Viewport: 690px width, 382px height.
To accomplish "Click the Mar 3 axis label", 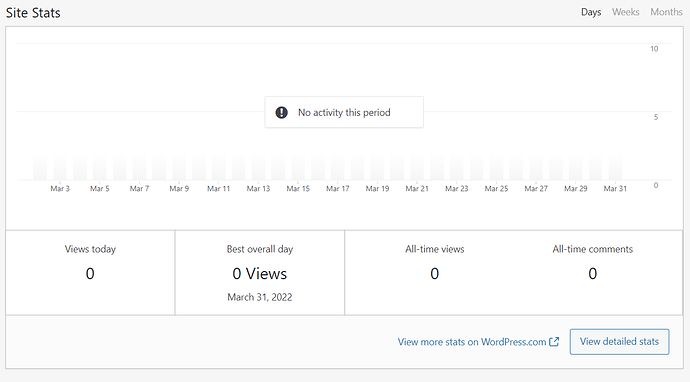I will [60, 188].
